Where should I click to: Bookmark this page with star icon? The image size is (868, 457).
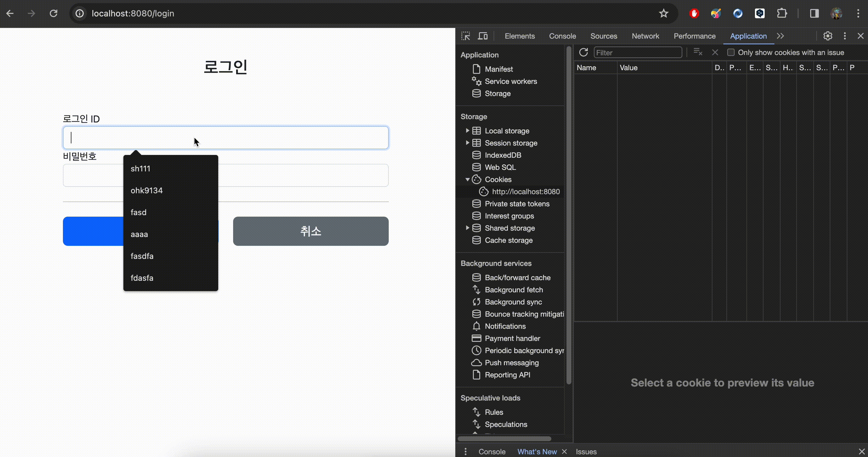point(663,13)
